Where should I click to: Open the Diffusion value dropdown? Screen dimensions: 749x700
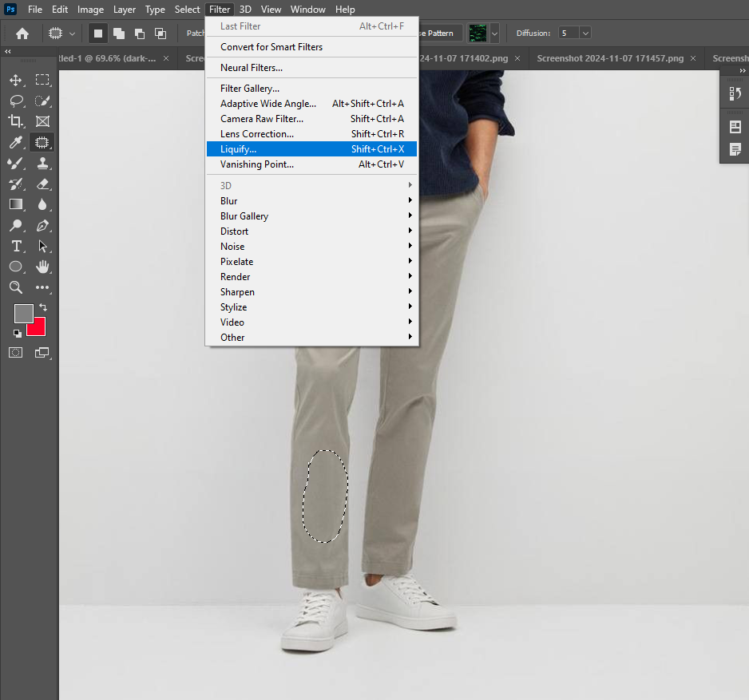[585, 33]
